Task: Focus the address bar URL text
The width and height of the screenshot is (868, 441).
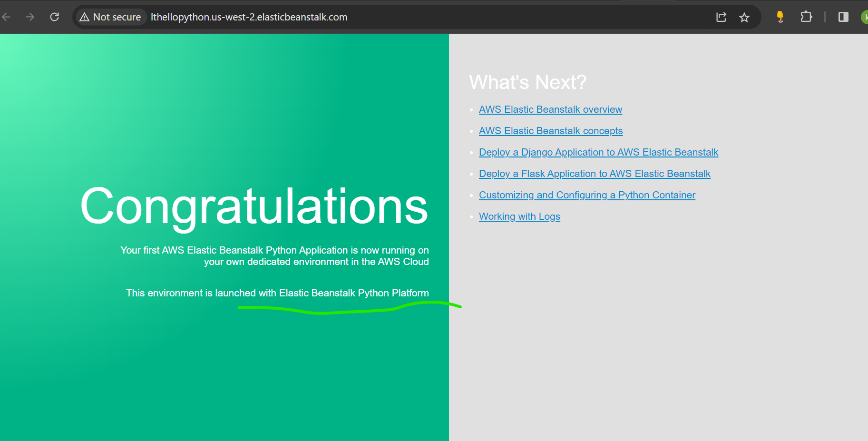Action: (x=249, y=17)
